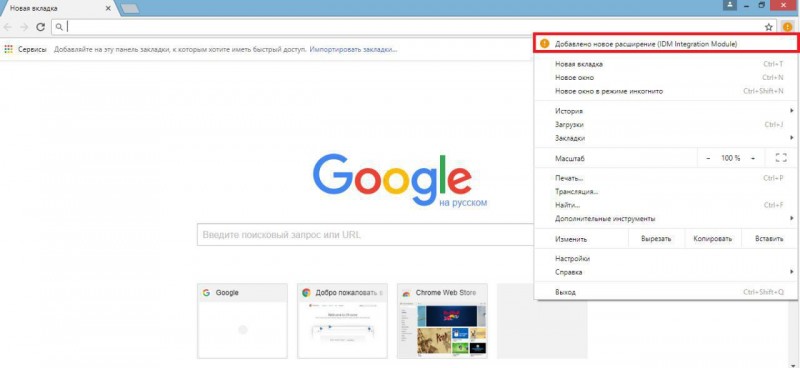Click the Изменить label in the menu
The image size is (800, 368).
(570, 239)
